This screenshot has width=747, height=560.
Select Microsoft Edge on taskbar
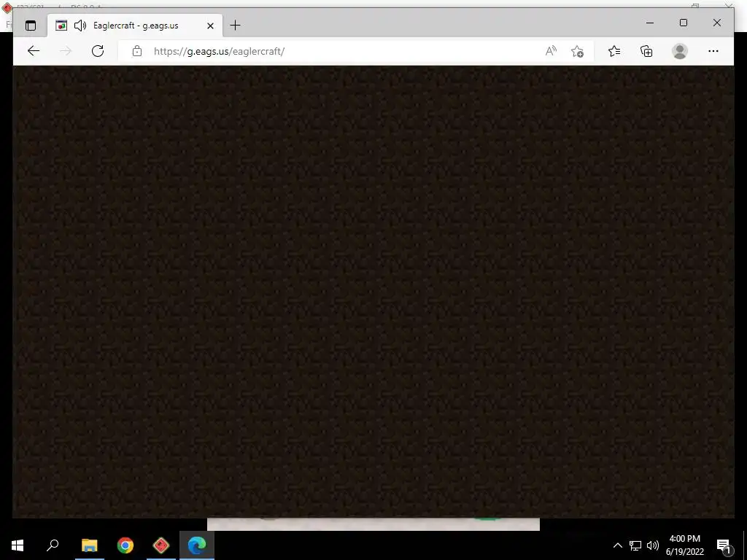point(197,545)
